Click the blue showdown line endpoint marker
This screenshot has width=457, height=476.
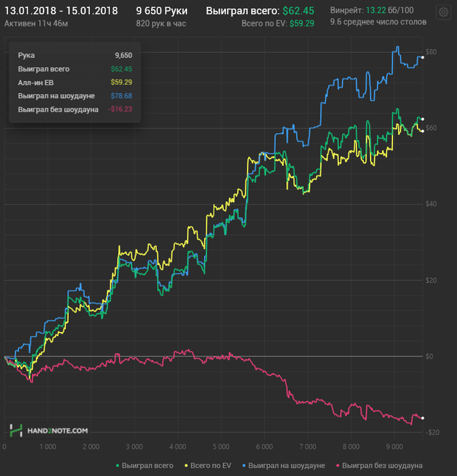click(x=422, y=58)
